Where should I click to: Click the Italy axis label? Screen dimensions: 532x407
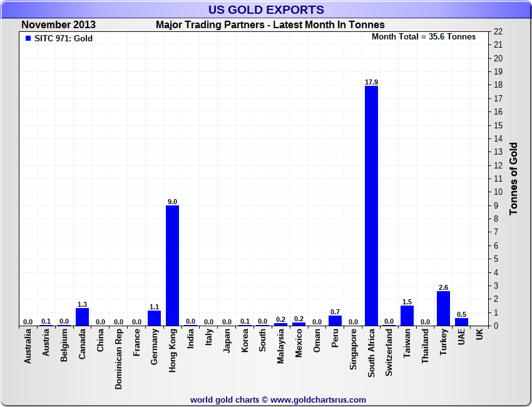click(x=208, y=337)
